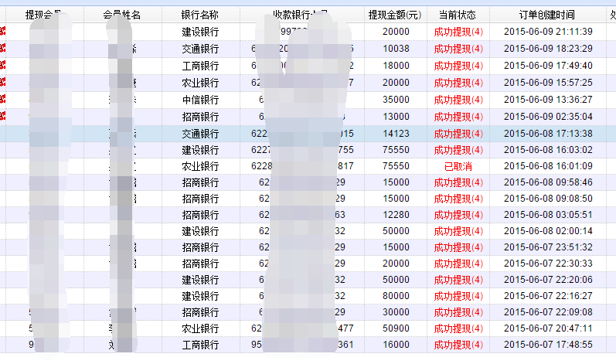Screen dimensions: 616x364
Task: Click 成功提现(4) in the 21:11:39 row
Action: coord(458,32)
